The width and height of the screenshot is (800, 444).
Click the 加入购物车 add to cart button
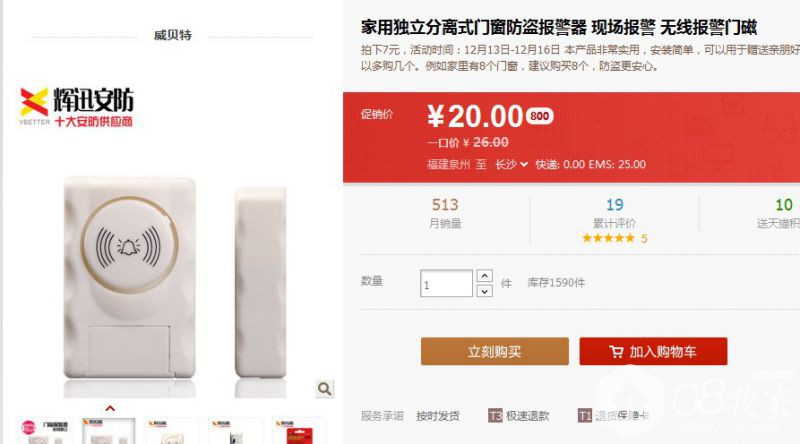coord(653,351)
